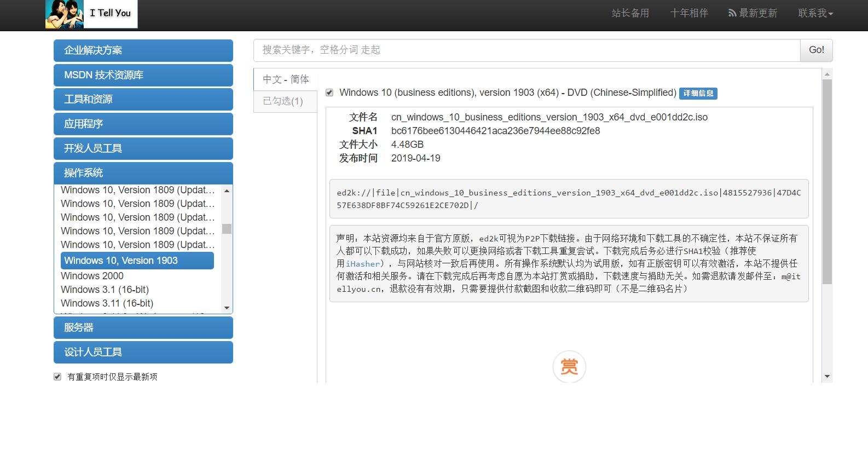Image resolution: width=868 pixels, height=467 pixels.
Task: Expand the 开发人员工具 panel
Action: pyautogui.click(x=143, y=148)
